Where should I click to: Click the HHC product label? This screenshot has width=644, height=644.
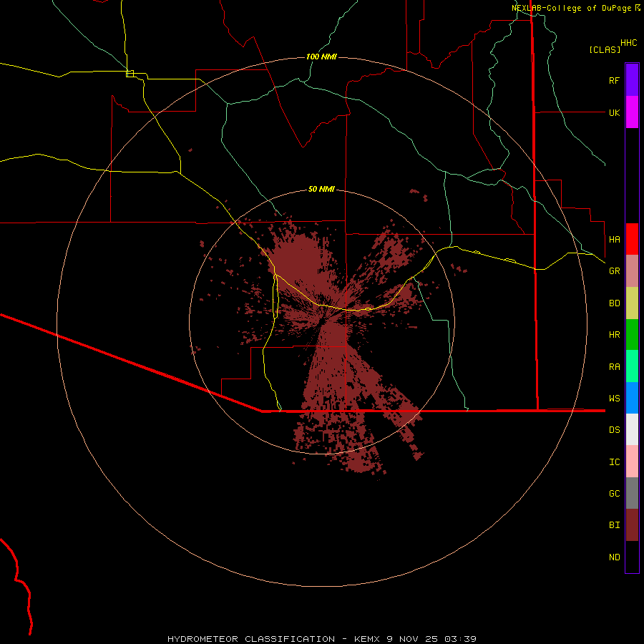(628, 43)
